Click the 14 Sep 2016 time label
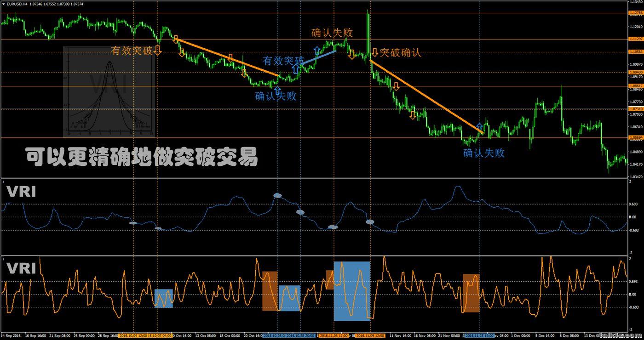644x340 pixels. point(11,336)
